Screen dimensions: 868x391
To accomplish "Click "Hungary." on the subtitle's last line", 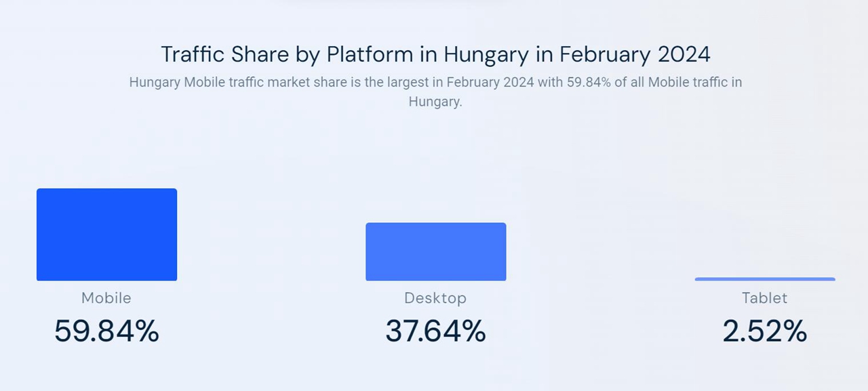I will coord(435,102).
